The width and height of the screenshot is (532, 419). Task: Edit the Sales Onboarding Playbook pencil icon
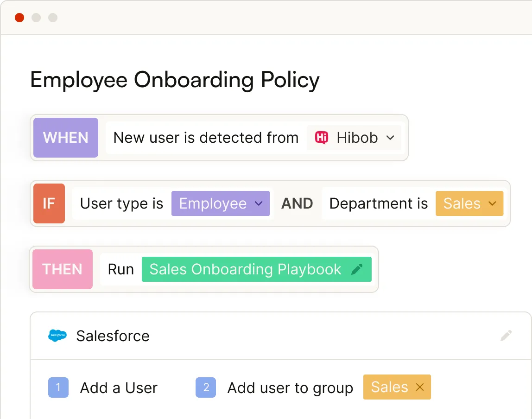357,269
